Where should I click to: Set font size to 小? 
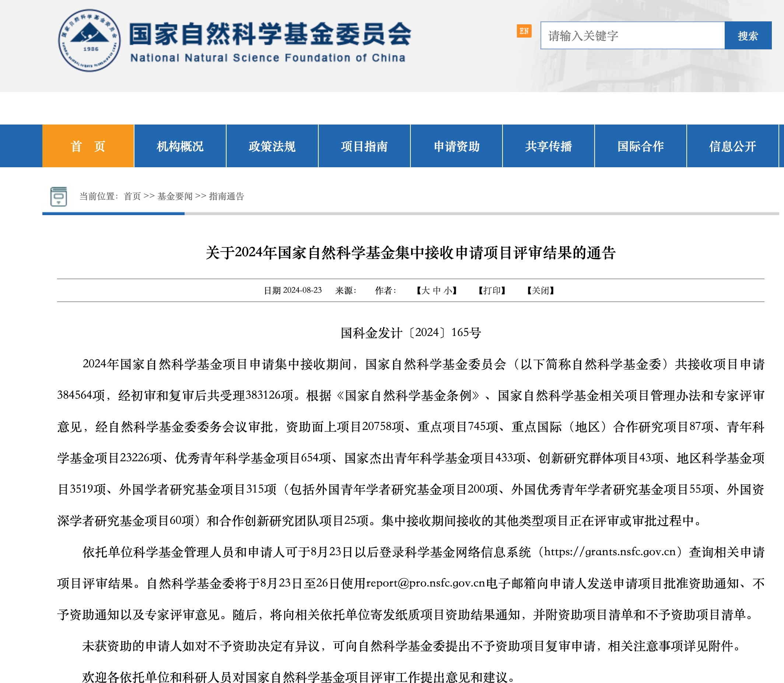(x=448, y=290)
